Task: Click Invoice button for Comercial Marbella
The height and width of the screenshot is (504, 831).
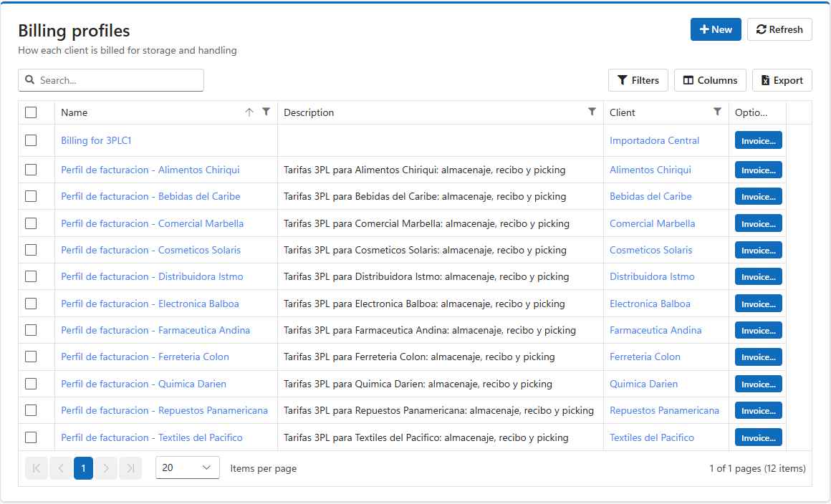Action: coord(759,223)
